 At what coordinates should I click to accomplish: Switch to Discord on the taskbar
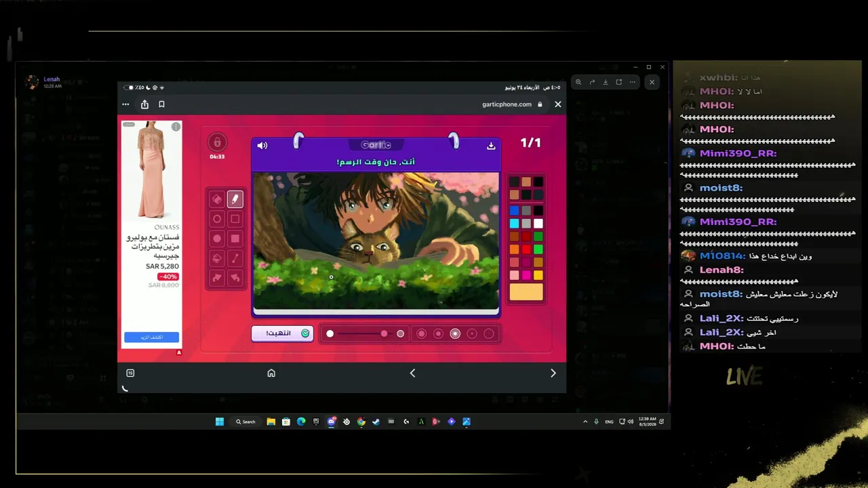pyautogui.click(x=332, y=422)
